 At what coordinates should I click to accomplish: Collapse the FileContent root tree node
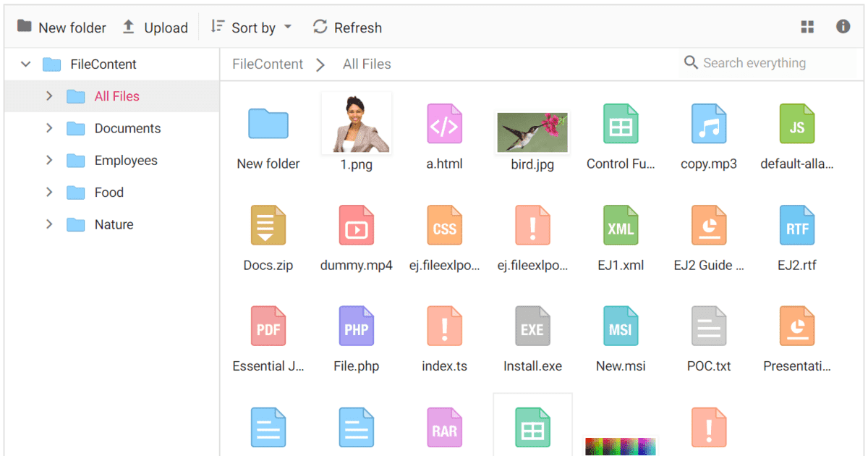[x=26, y=64]
